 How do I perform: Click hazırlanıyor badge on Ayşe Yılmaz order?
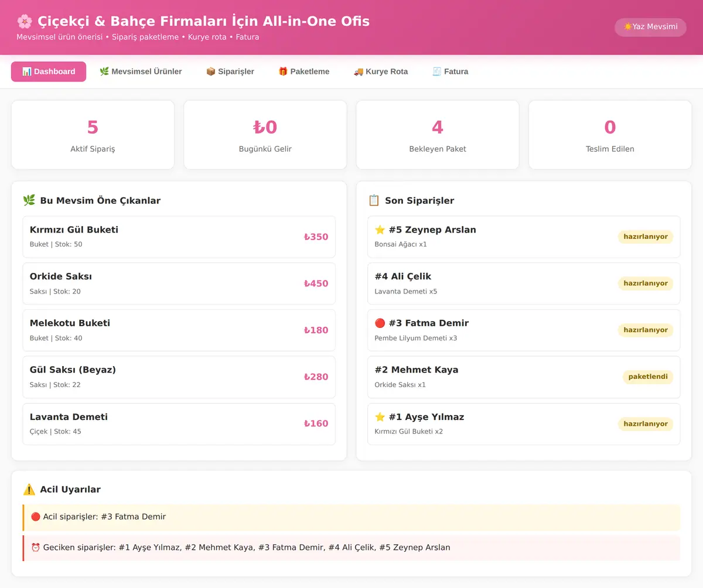click(646, 424)
